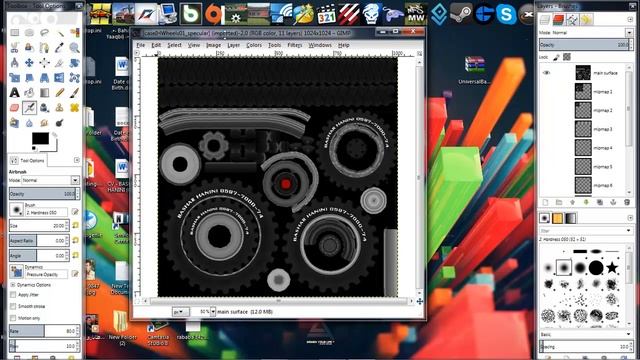Select the Move tool
This screenshot has height=360, width=640.
tap(29, 63)
